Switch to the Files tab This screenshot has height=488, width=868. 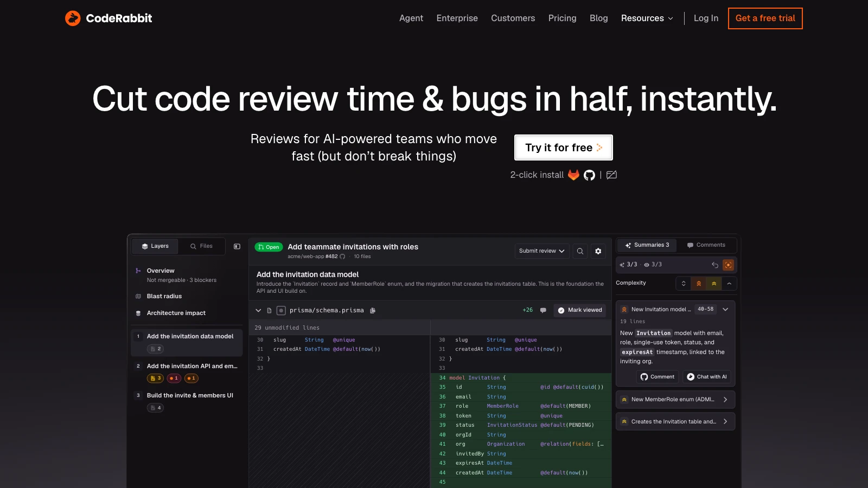point(201,246)
